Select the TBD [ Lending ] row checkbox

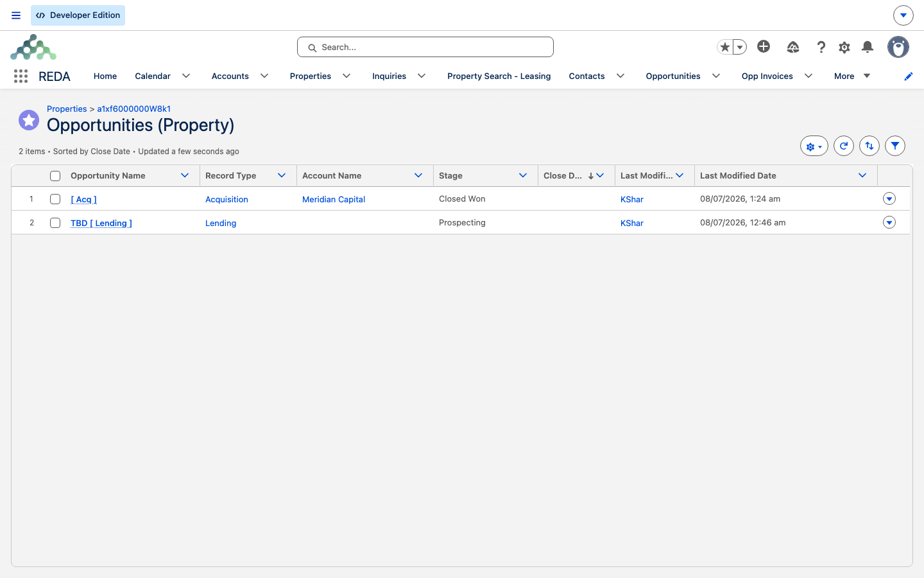click(55, 223)
